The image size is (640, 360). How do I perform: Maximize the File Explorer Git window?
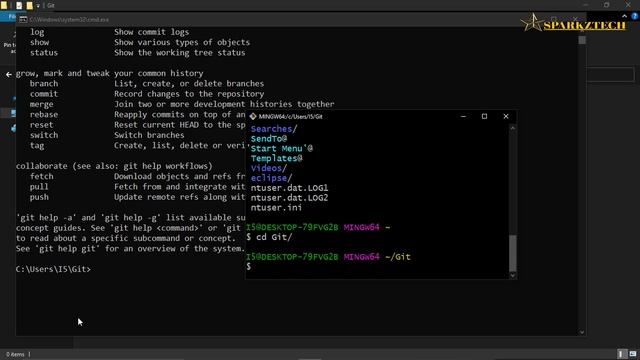607,5
